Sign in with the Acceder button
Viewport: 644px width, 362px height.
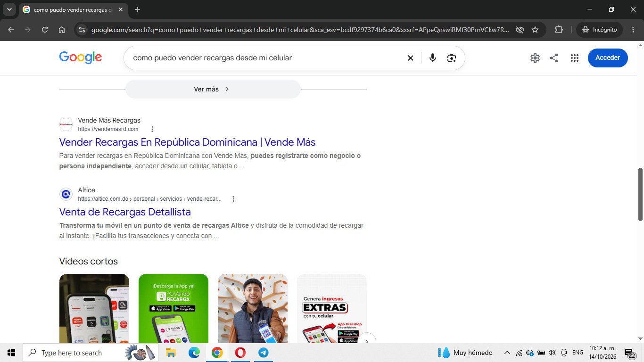pyautogui.click(x=608, y=58)
